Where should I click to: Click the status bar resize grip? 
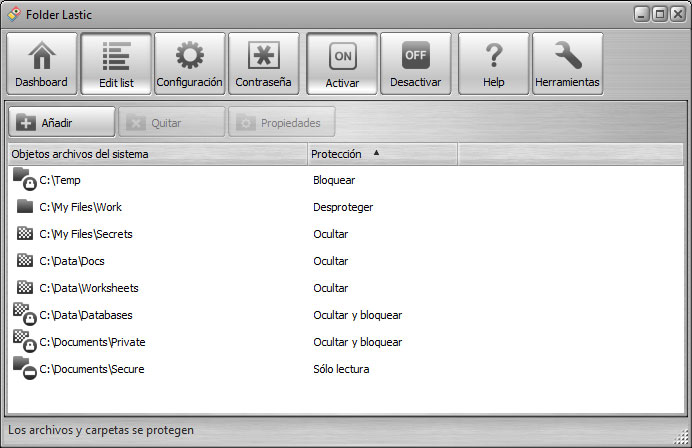tap(682, 437)
